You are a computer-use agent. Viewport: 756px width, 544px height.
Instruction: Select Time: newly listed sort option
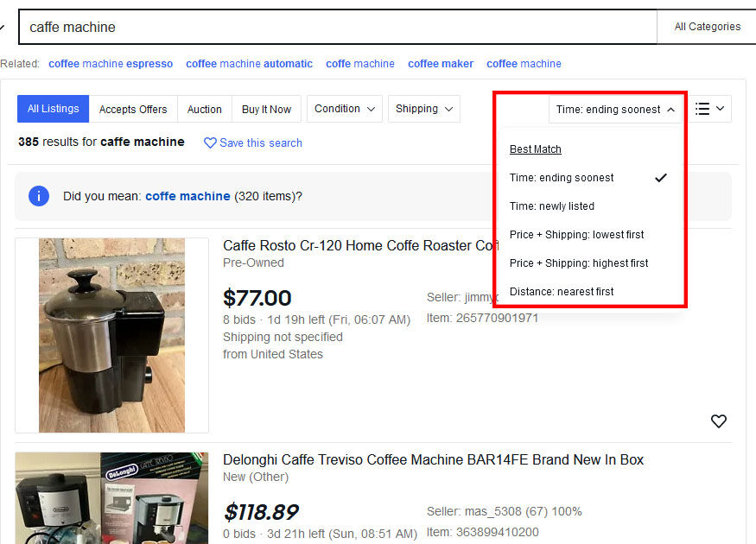551,206
